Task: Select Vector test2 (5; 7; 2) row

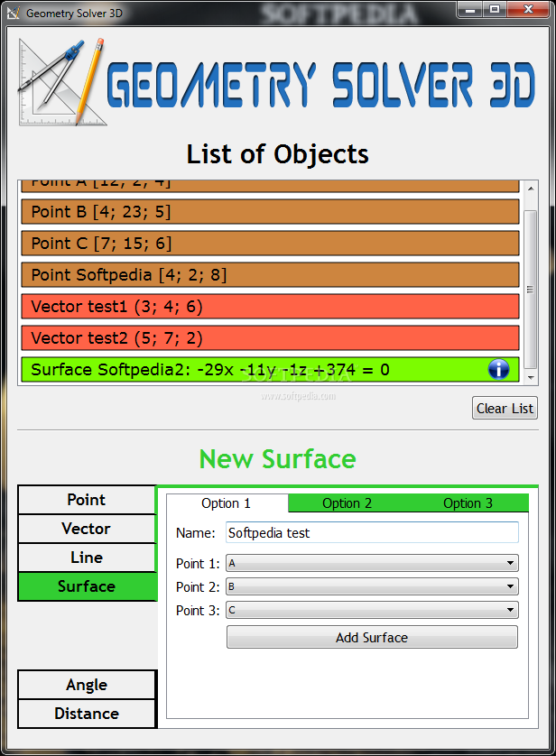Action: point(270,338)
